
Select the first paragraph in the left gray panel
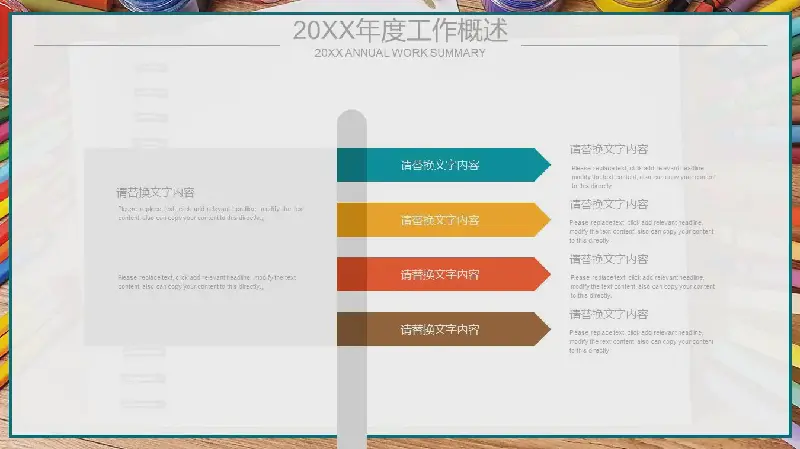(210, 213)
